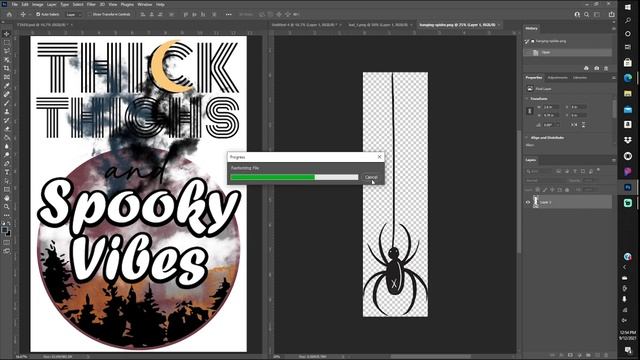The height and width of the screenshot is (360, 640).
Task: Open the layer filter Kind dropdown
Action: point(540,171)
